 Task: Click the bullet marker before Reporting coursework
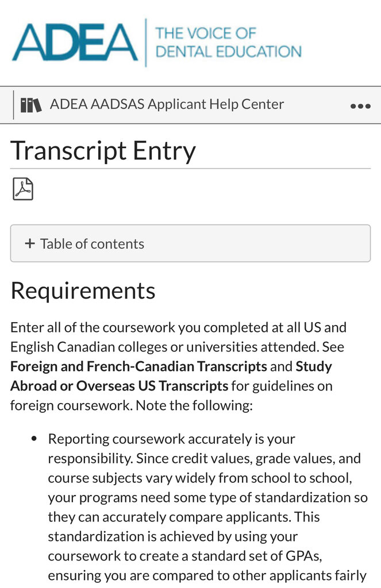coord(34,439)
